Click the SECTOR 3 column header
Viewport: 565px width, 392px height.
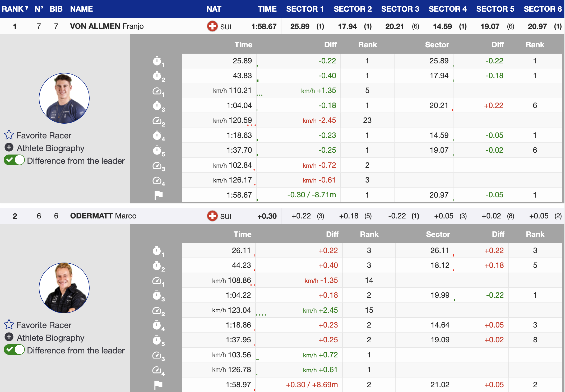pyautogui.click(x=400, y=9)
